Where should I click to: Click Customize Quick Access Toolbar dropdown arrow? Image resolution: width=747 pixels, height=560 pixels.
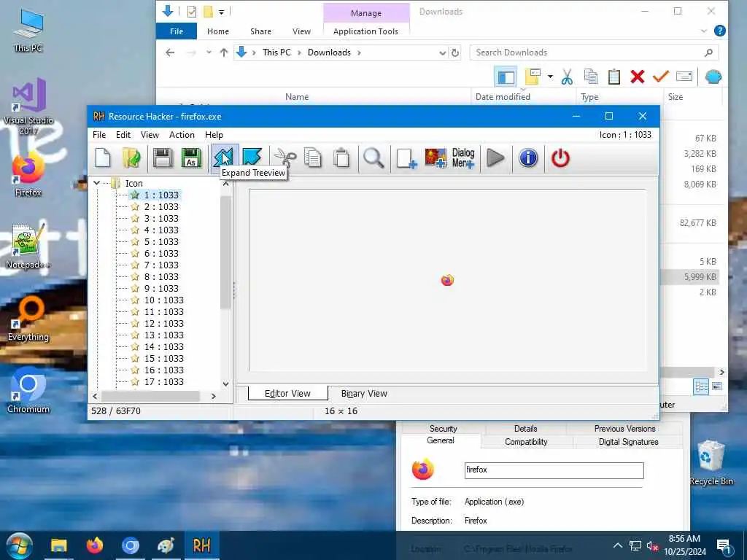222,12
